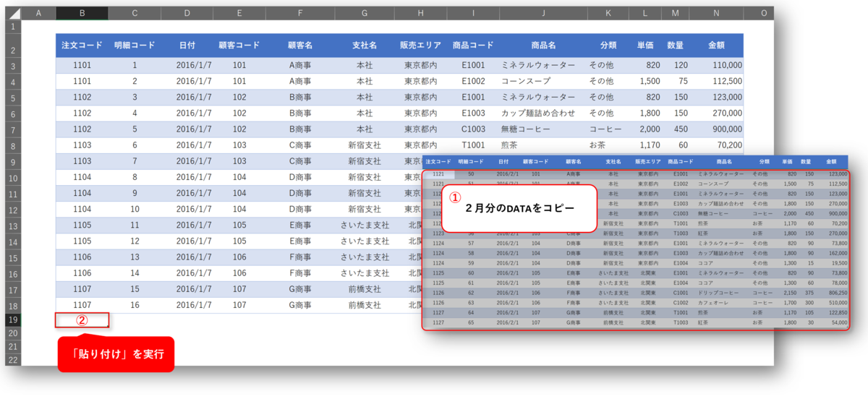The height and width of the screenshot is (412, 868).
Task: Select column header H
Action: 420,13
